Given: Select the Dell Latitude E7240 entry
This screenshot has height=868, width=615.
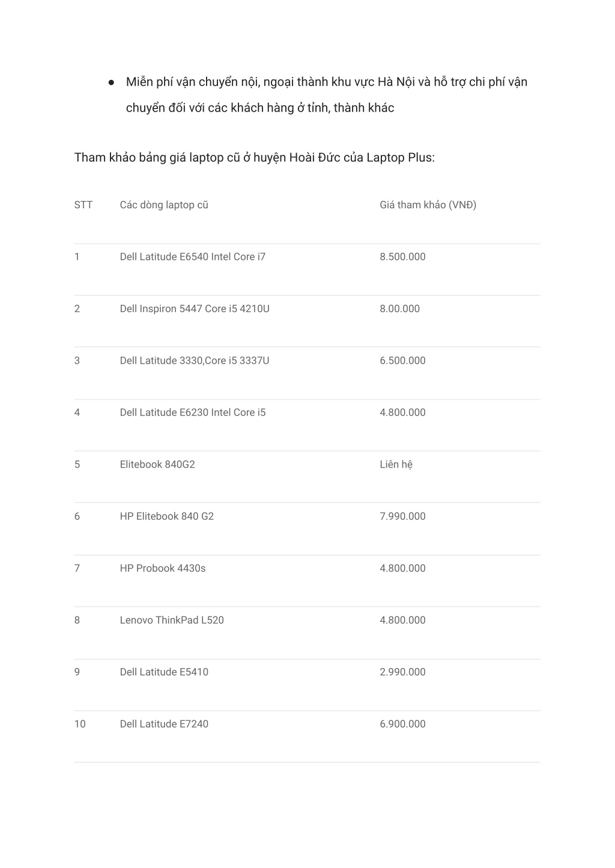Looking at the screenshot, I should [164, 724].
